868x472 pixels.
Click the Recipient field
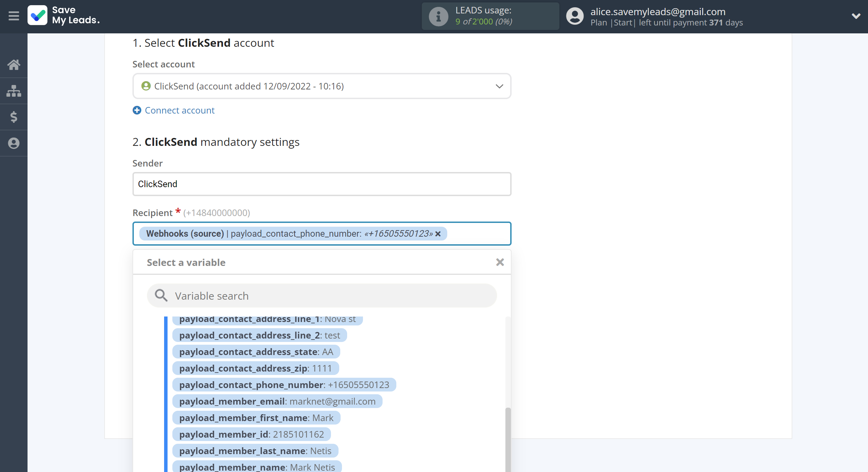click(322, 234)
